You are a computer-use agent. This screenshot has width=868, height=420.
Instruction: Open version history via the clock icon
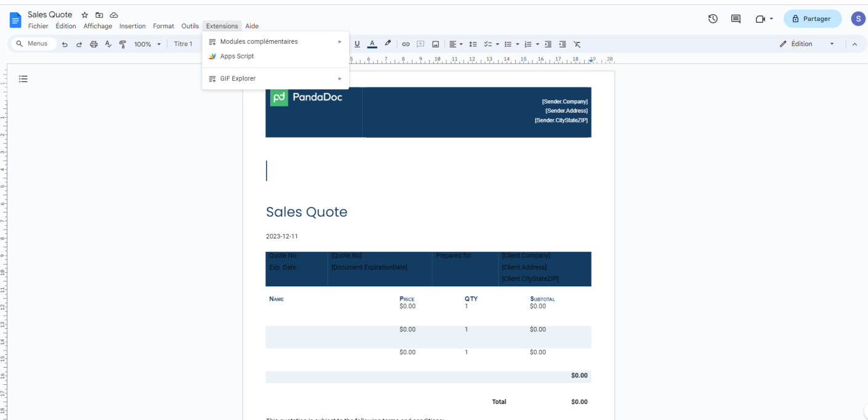coord(712,18)
